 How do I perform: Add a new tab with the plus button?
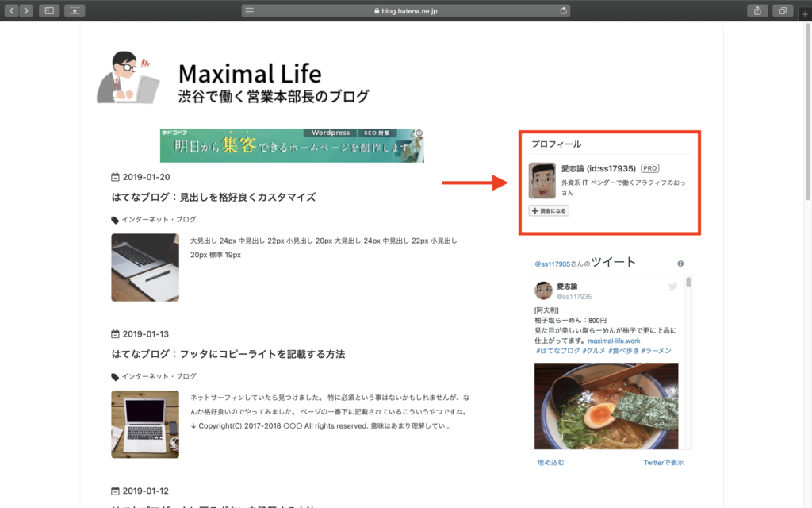point(804,14)
